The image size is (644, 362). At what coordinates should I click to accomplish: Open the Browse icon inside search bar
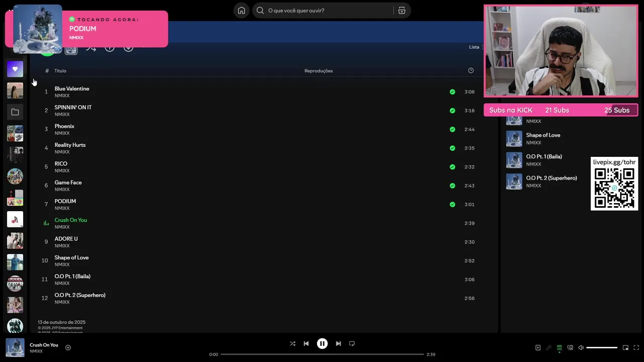click(x=401, y=11)
